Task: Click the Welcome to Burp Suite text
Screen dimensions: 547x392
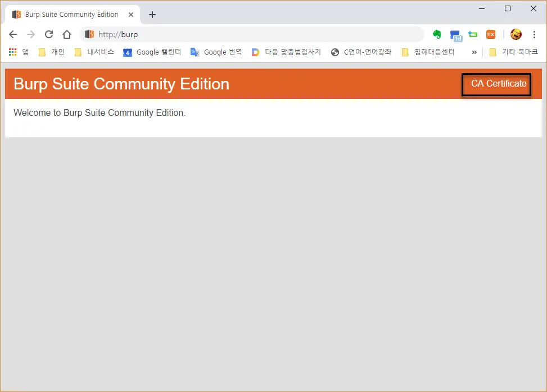Action: (x=100, y=112)
